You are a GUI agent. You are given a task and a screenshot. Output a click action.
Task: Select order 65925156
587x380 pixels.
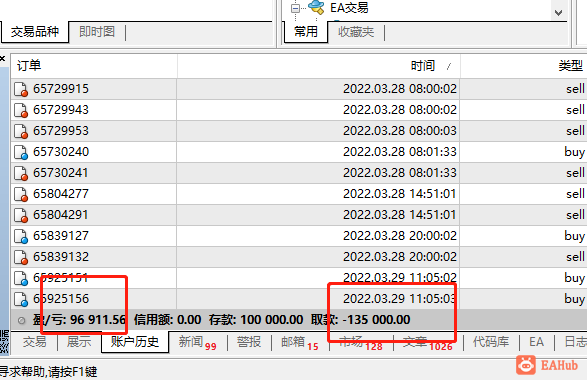pyautogui.click(x=61, y=299)
